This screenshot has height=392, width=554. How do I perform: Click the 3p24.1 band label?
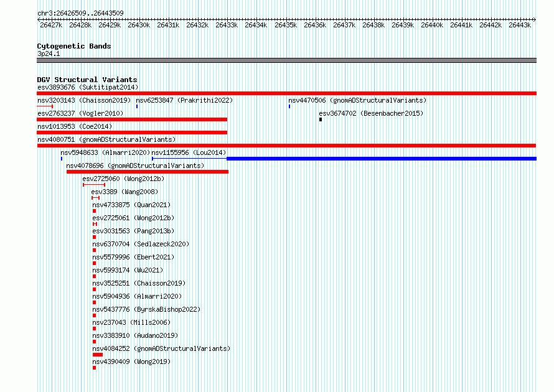(49, 54)
